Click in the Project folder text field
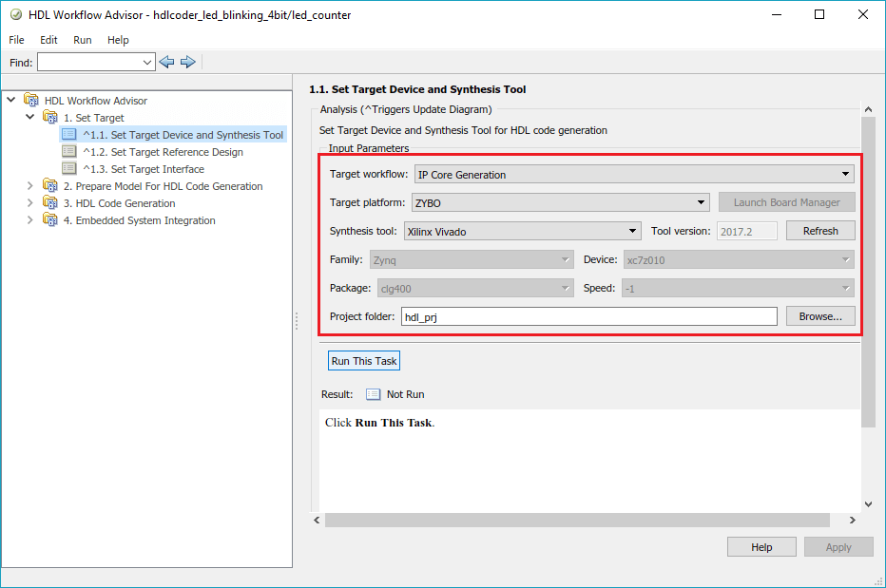Screen dimensions: 886x588 tap(588, 317)
